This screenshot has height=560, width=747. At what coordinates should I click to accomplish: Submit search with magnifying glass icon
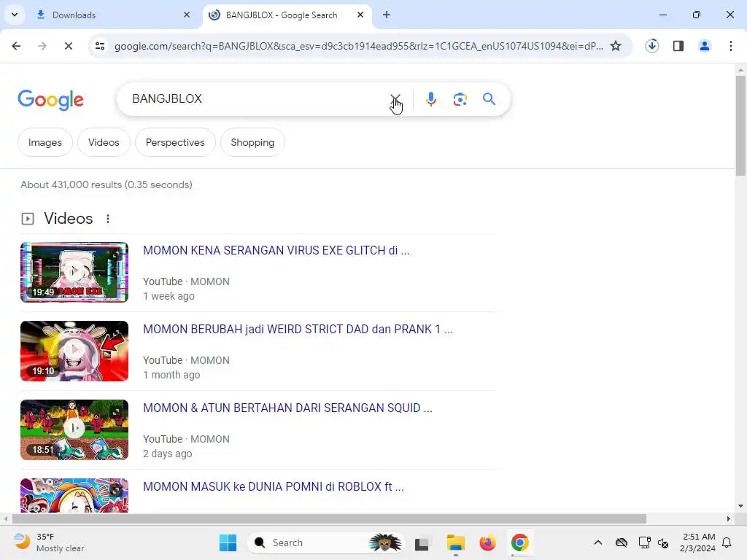click(489, 99)
